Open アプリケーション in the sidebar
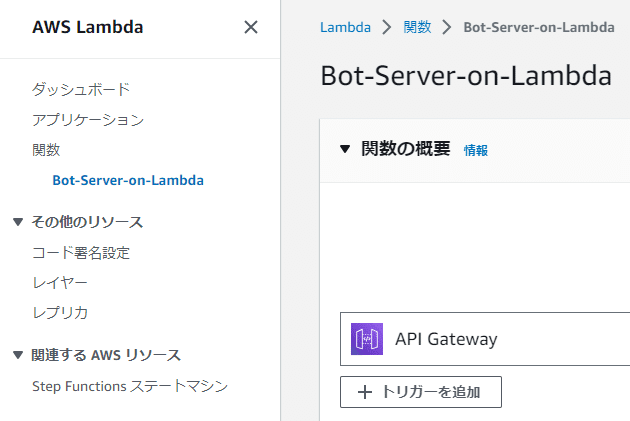630x421 pixels. point(88,120)
